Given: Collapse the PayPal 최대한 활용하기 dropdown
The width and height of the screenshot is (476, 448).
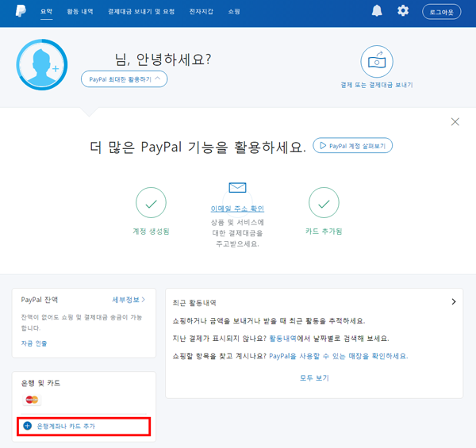Looking at the screenshot, I should pyautogui.click(x=125, y=79).
